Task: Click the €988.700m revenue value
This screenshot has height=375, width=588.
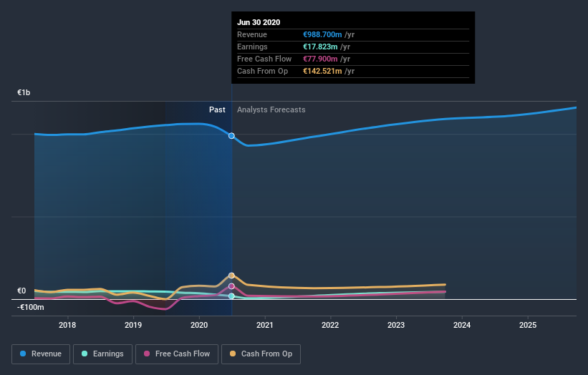Action: click(x=322, y=34)
